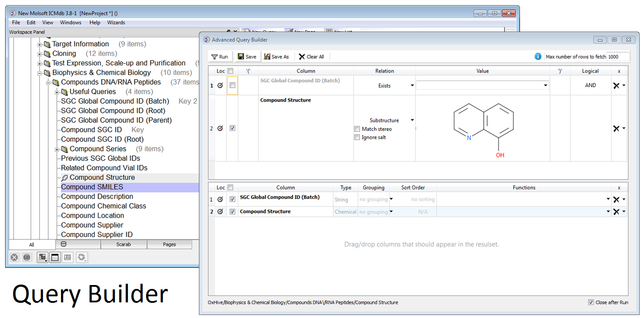Image resolution: width=644 pixels, height=318 pixels.
Task: Click the leaf icon beside Compound Structure tree item
Action: click(65, 177)
